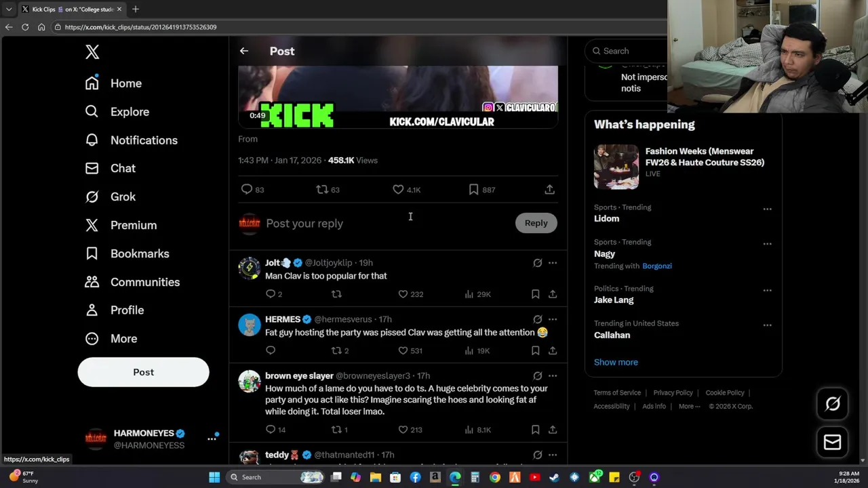Image resolution: width=868 pixels, height=488 pixels.
Task: Open more options on HERMES reply
Action: (x=553, y=319)
